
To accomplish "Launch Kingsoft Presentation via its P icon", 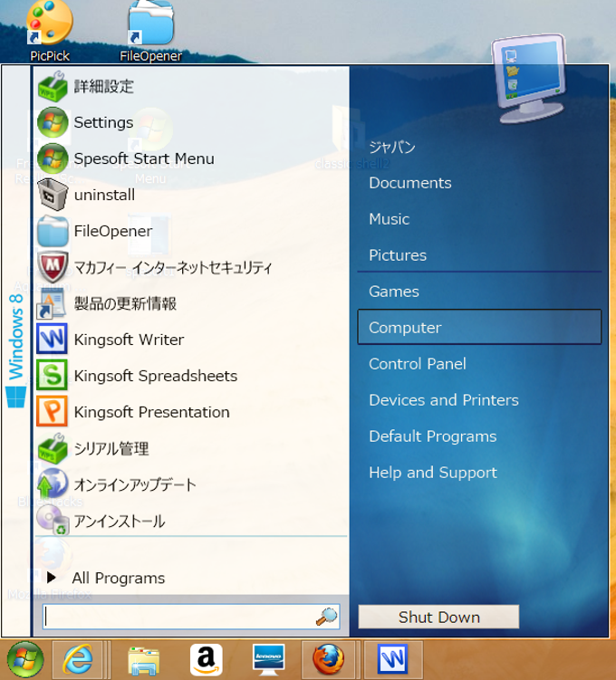I will click(x=52, y=412).
